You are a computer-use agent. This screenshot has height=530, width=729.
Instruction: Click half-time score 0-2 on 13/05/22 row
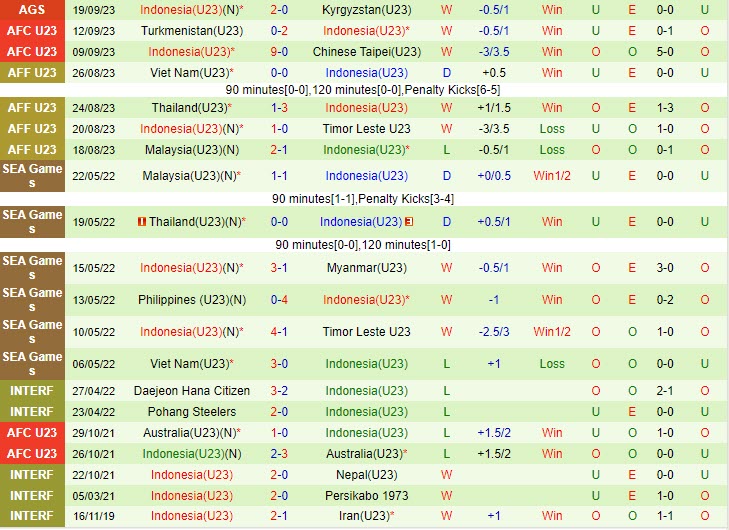click(665, 300)
